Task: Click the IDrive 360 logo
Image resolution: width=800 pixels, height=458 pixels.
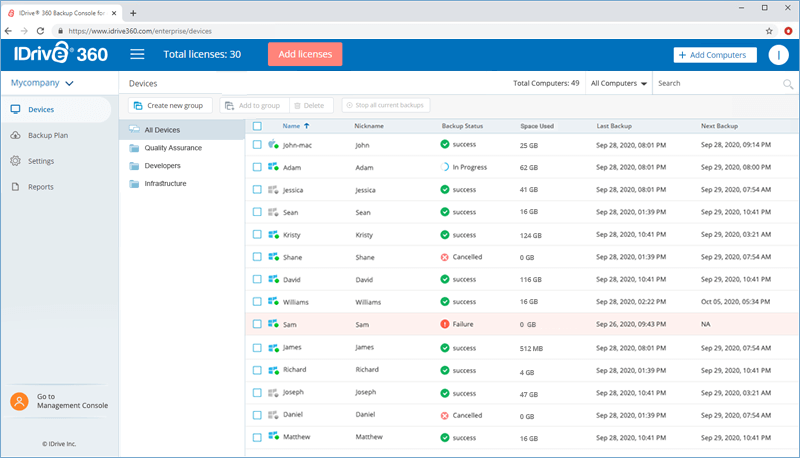Action: point(61,53)
